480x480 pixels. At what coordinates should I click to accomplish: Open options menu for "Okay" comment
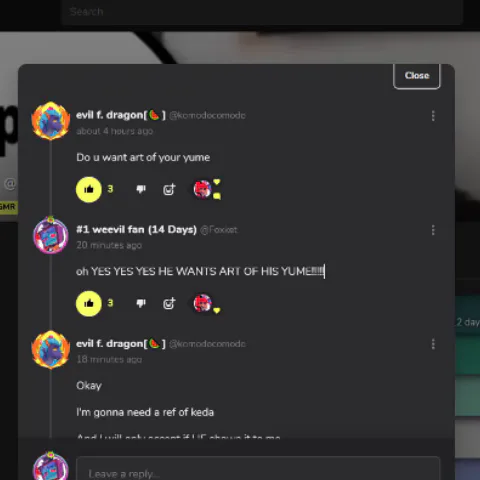point(433,344)
